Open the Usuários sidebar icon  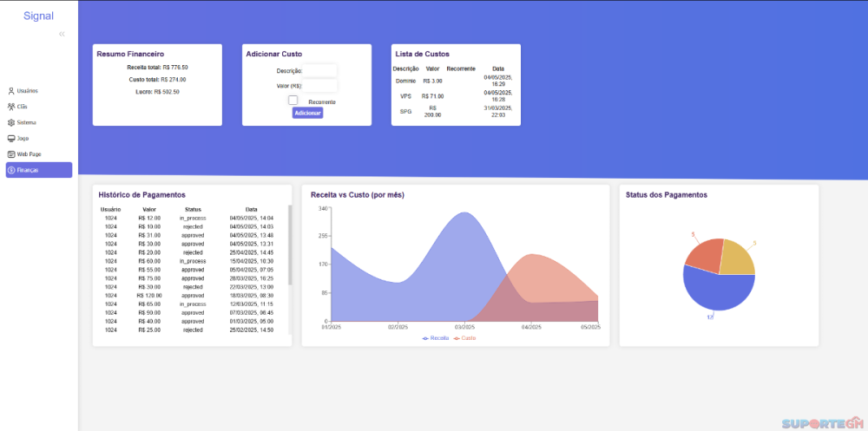[x=10, y=90]
